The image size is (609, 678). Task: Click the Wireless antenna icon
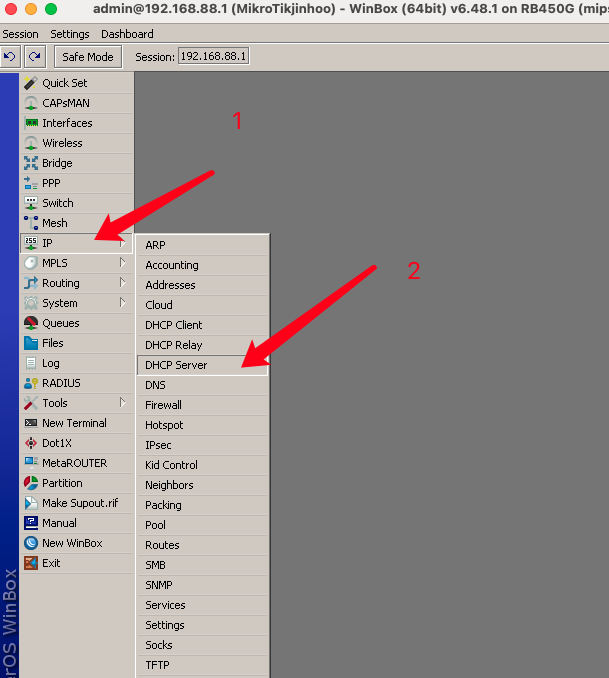[31, 143]
